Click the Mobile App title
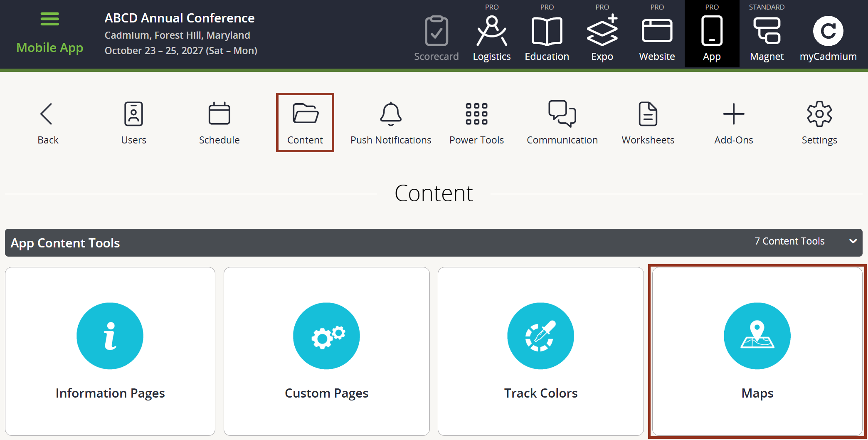868x440 pixels. [50, 48]
